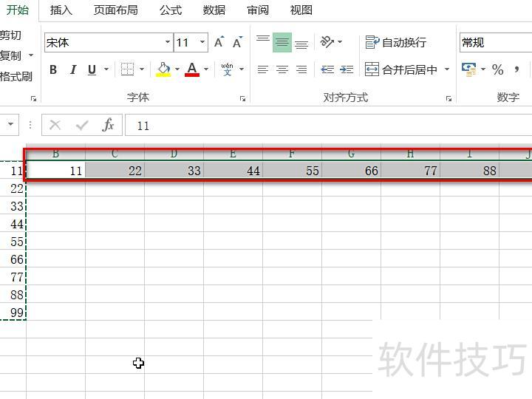This screenshot has width=532, height=399.
Task: Open fill color dropdown arrow
Action: (x=177, y=69)
